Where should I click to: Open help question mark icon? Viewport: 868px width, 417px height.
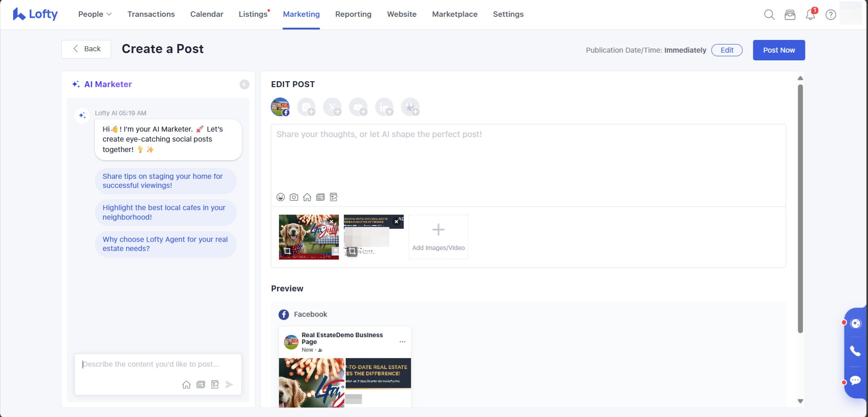coord(831,15)
